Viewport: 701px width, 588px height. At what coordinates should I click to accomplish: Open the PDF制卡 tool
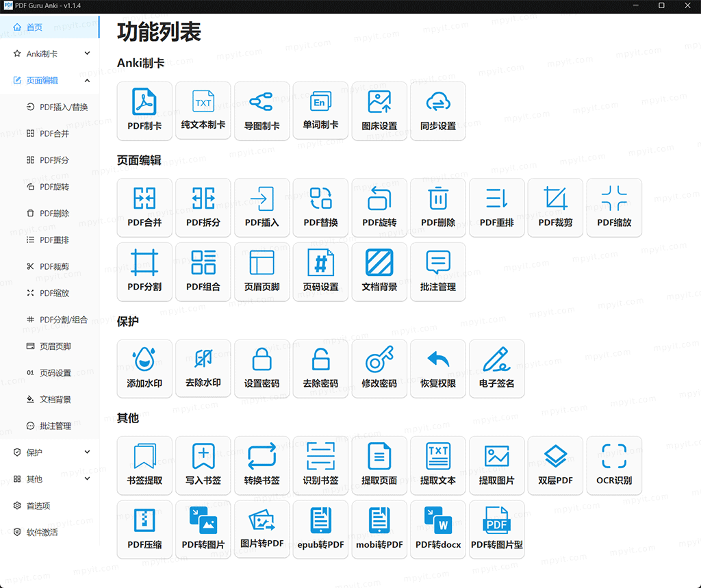(x=144, y=111)
